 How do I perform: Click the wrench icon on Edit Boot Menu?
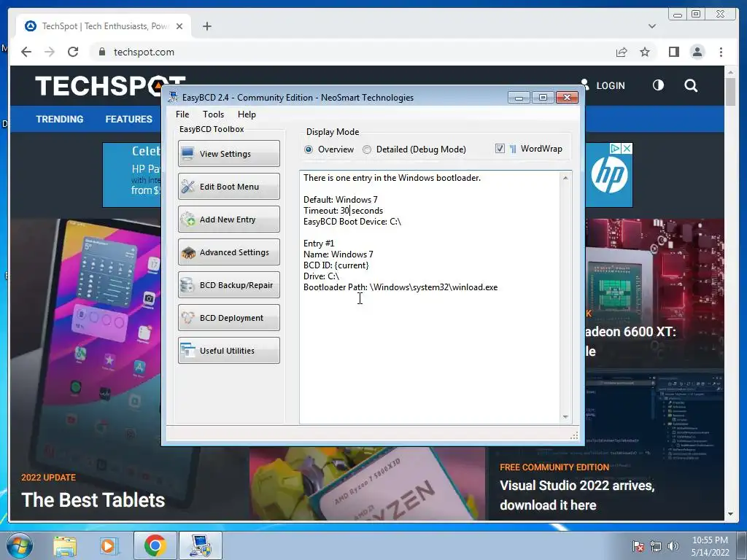188,186
